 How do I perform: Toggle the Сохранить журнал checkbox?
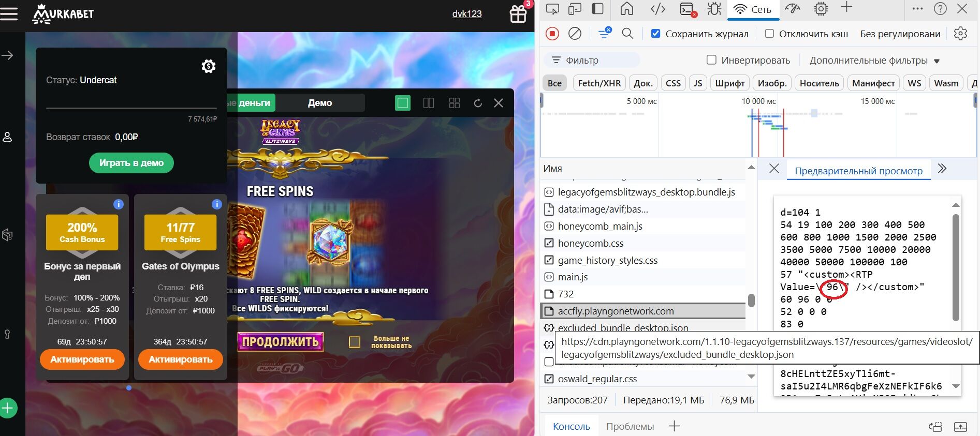[655, 34]
